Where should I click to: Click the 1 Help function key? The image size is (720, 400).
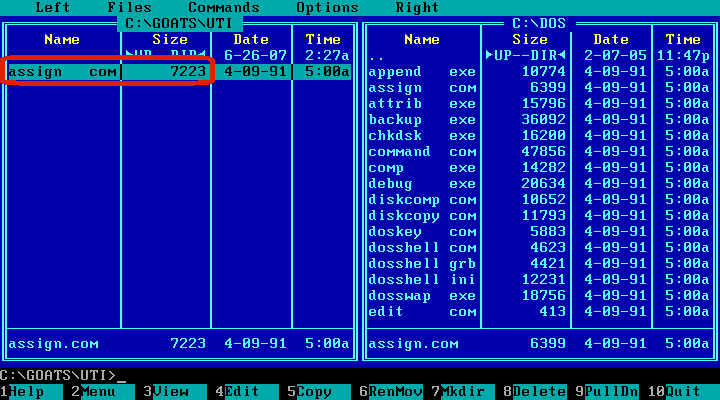[x=31, y=392]
